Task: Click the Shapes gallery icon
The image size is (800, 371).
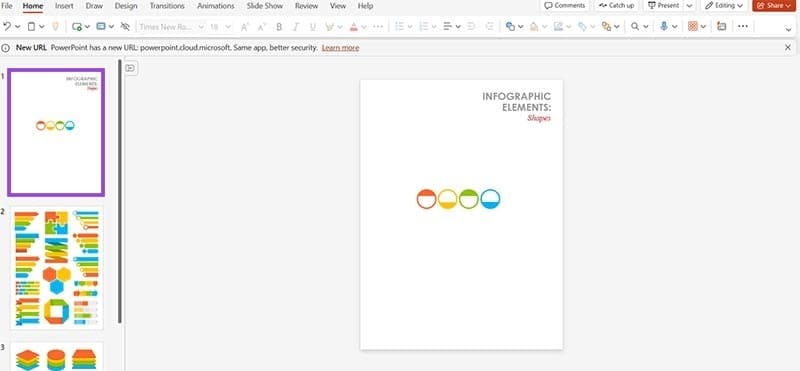Action: click(x=510, y=27)
